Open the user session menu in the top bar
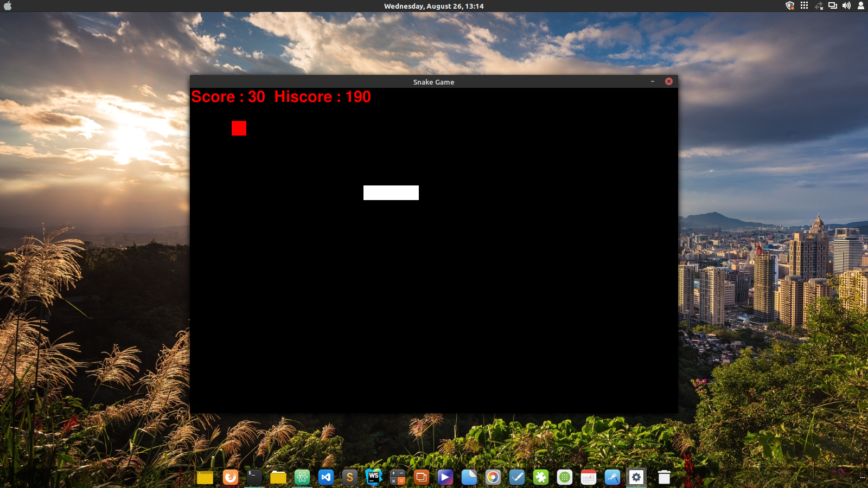 [x=861, y=6]
